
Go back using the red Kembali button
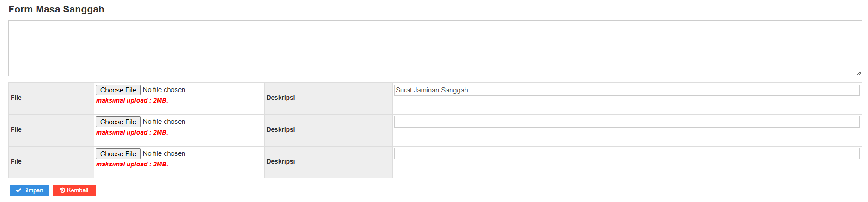74,190
